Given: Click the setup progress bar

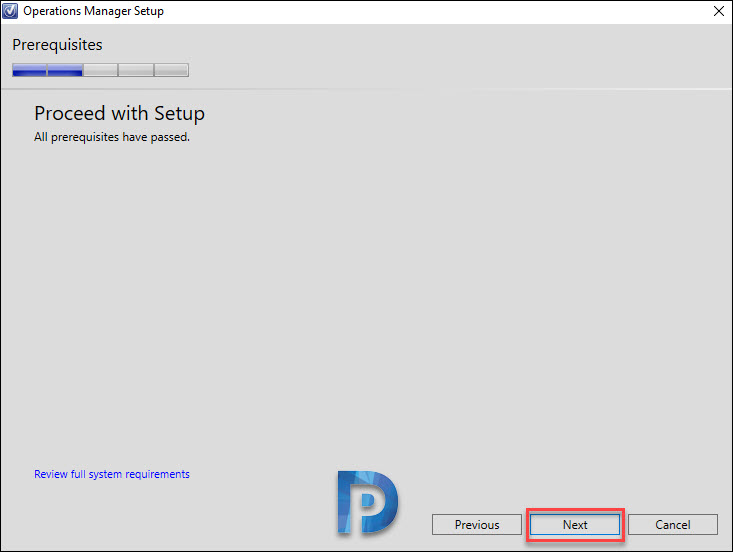Looking at the screenshot, I should [x=101, y=70].
